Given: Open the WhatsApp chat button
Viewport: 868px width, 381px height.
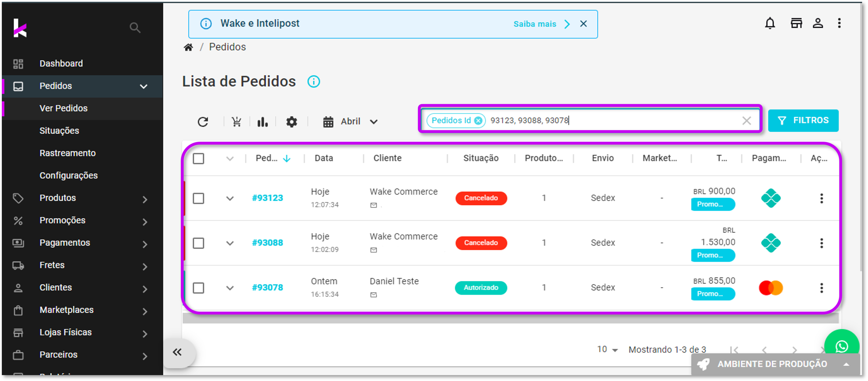Looking at the screenshot, I should tap(841, 346).
